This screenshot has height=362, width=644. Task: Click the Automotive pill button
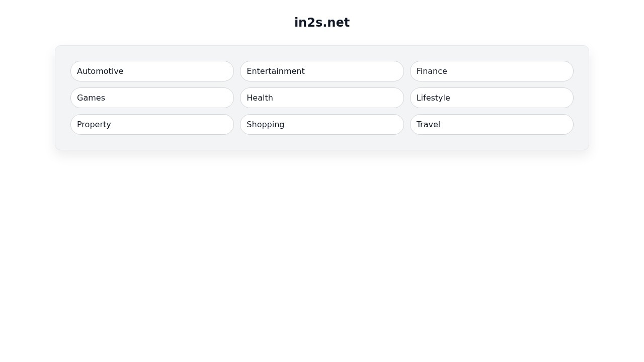click(x=152, y=71)
